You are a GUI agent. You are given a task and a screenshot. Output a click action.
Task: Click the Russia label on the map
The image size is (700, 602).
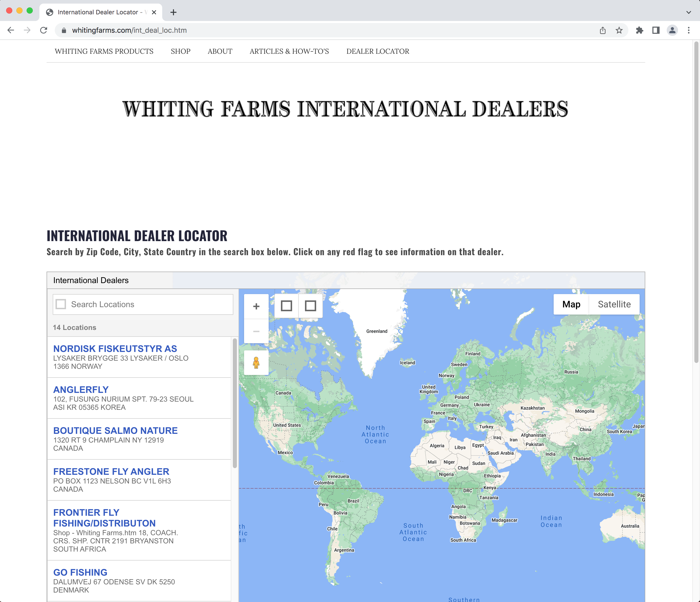coord(571,372)
